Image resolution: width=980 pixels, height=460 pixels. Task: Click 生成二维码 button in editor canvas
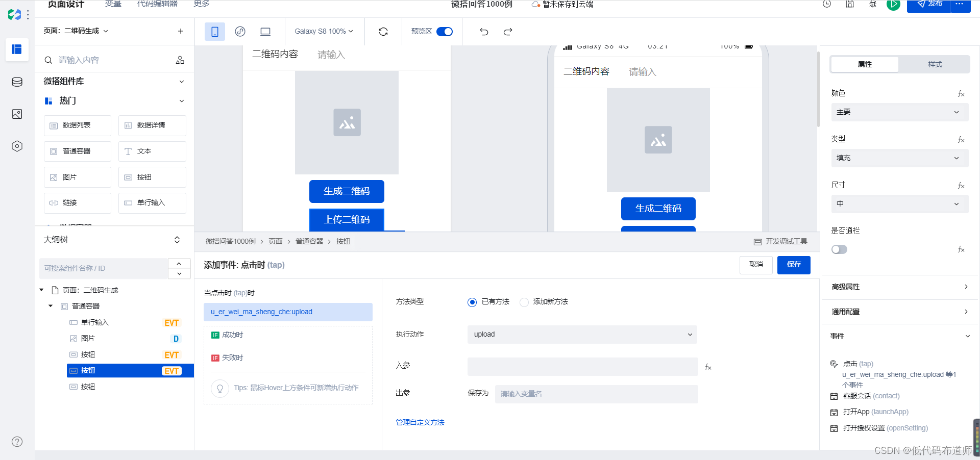[x=347, y=191]
